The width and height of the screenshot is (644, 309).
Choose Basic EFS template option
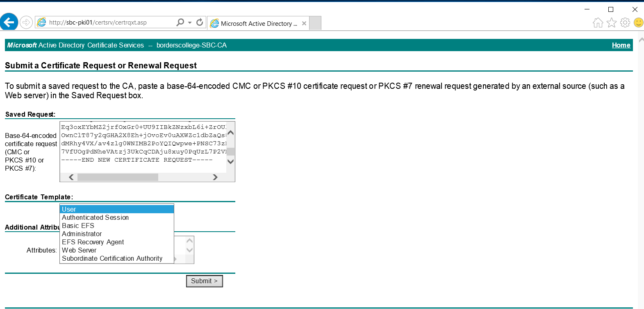tap(117, 226)
